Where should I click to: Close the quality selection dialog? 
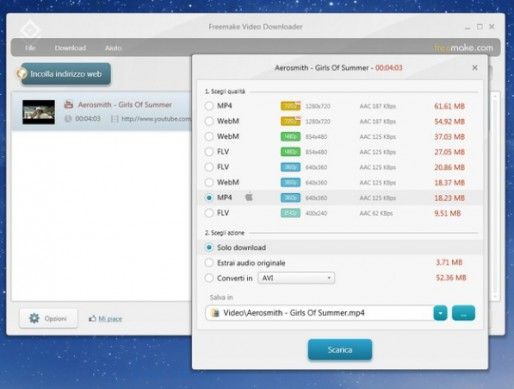(x=475, y=68)
